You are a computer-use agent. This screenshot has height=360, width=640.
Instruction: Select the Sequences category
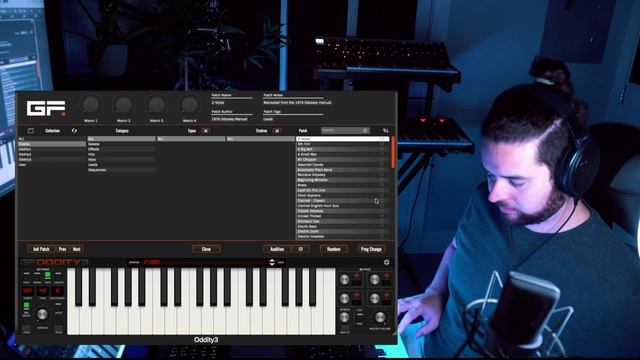pyautogui.click(x=122, y=170)
